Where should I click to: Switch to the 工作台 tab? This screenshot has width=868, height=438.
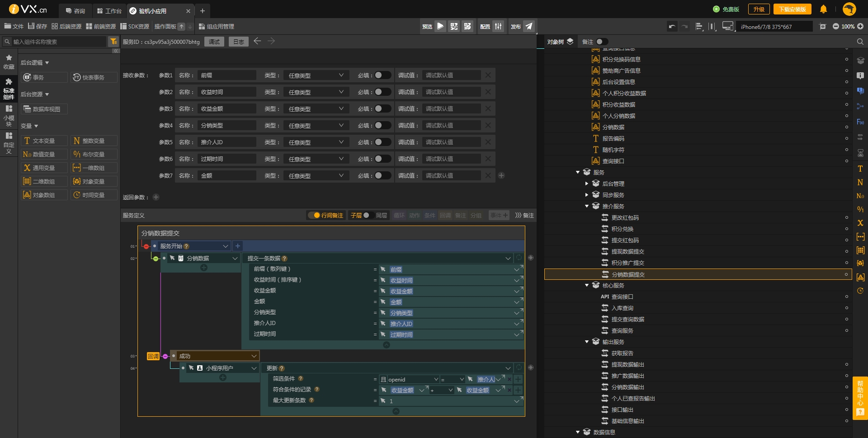point(109,10)
